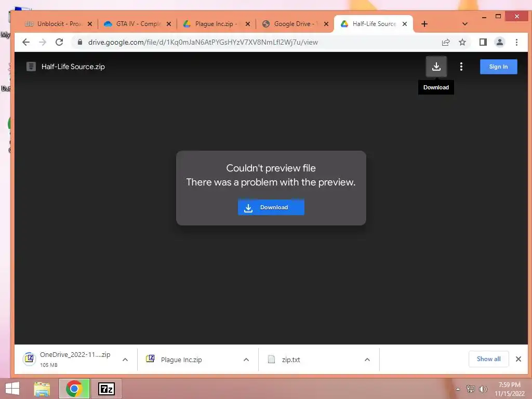The width and height of the screenshot is (532, 399).
Task: Click Show all downloads
Action: [x=488, y=359]
